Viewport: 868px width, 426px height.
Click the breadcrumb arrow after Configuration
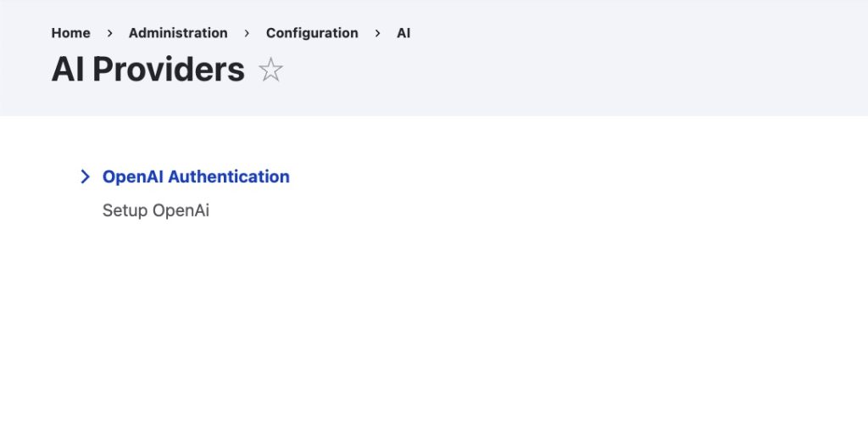click(x=377, y=33)
